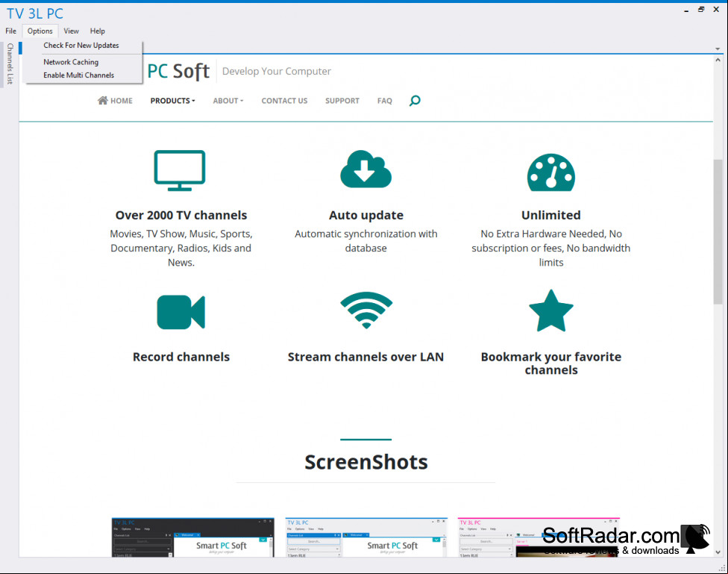Open the File menu

point(10,31)
